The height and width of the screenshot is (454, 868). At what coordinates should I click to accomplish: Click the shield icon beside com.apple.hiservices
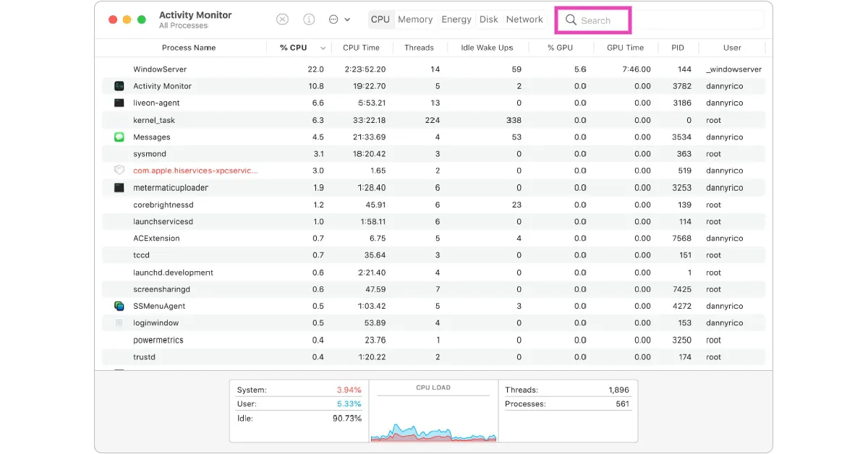click(119, 171)
